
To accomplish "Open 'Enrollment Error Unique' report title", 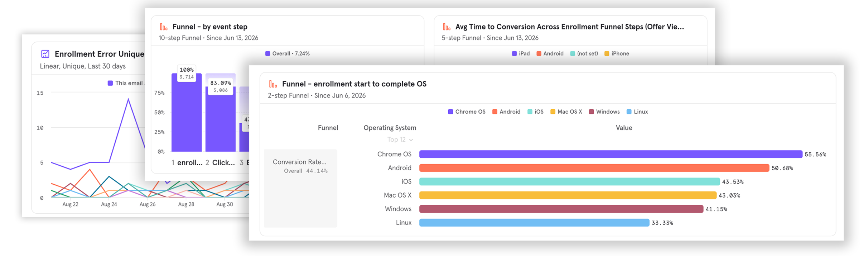I will pyautogui.click(x=100, y=54).
